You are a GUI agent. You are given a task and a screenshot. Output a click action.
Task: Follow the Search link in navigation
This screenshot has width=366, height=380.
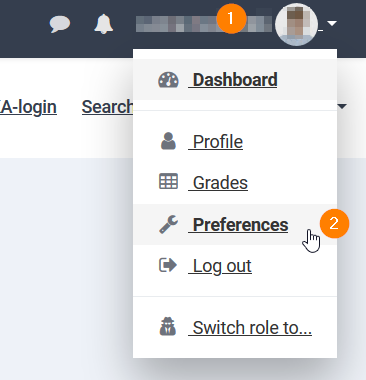tap(107, 107)
